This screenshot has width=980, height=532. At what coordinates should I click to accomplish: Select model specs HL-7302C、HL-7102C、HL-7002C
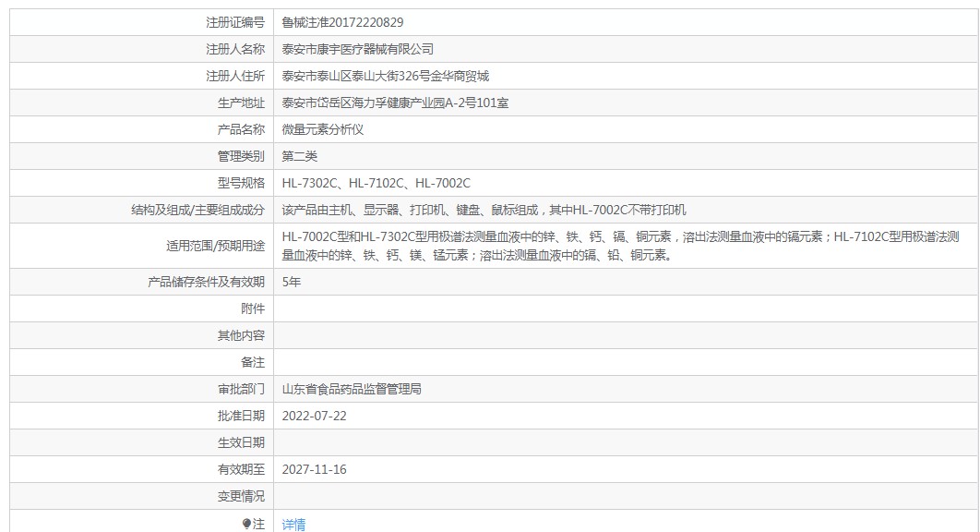(x=376, y=184)
